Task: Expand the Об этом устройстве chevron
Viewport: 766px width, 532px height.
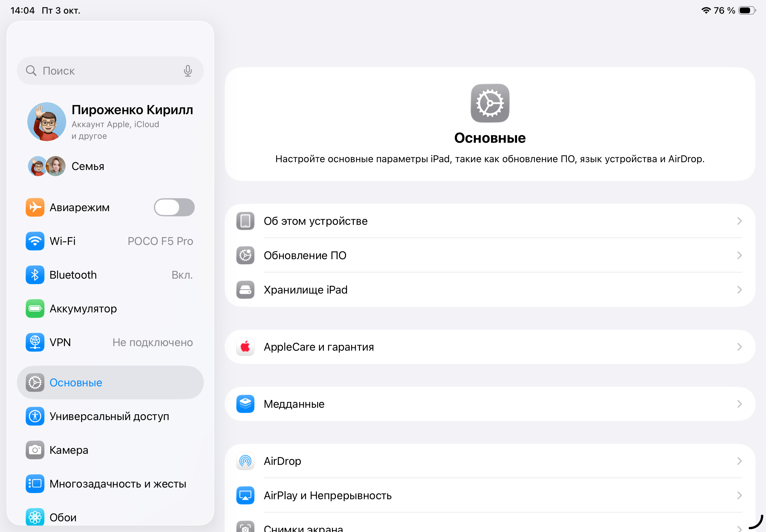Action: [x=739, y=221]
